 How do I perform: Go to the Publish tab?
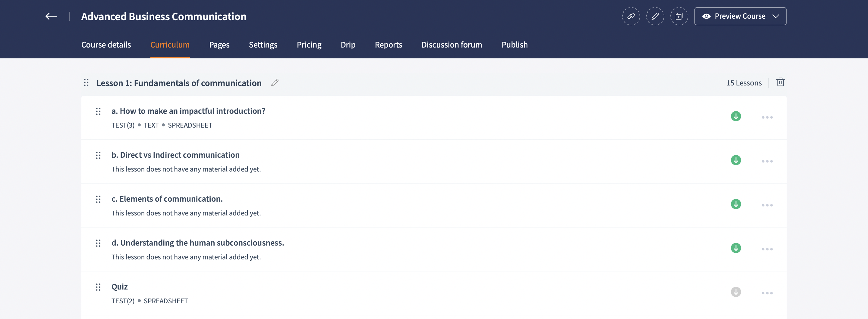(x=514, y=45)
